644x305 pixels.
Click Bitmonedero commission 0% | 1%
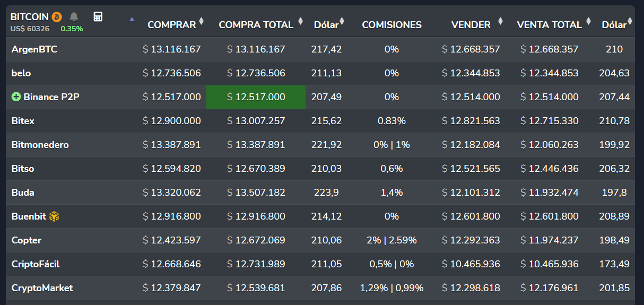392,145
